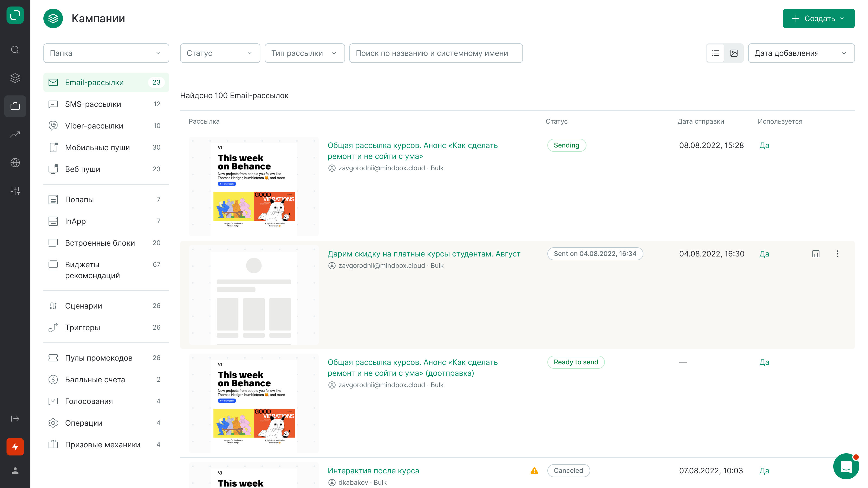The width and height of the screenshot is (868, 488).
Task: Open the Дата добавления sort dropdown
Action: 801,53
